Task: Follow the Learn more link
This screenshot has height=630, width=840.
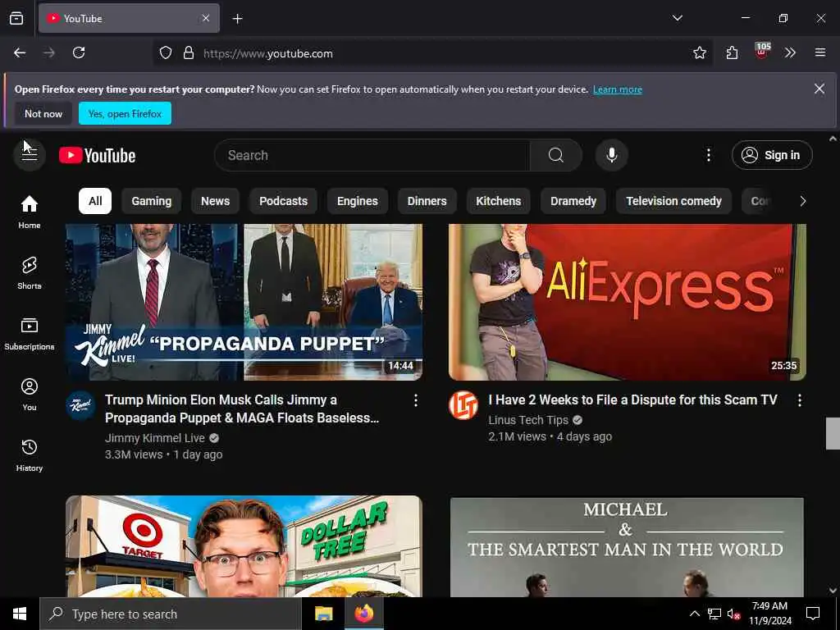Action: pyautogui.click(x=617, y=89)
